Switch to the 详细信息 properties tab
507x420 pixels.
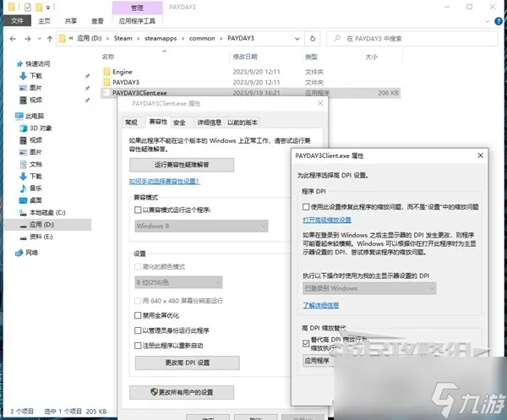210,123
